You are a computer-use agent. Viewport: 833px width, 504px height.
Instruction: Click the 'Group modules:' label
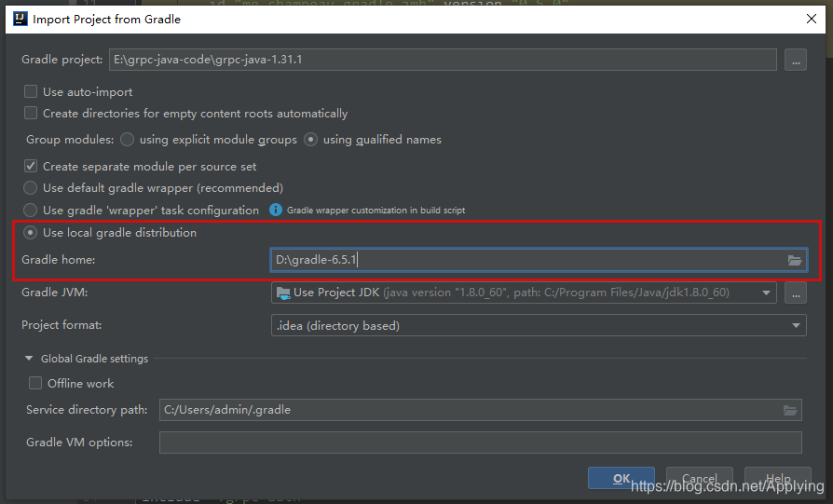[70, 140]
